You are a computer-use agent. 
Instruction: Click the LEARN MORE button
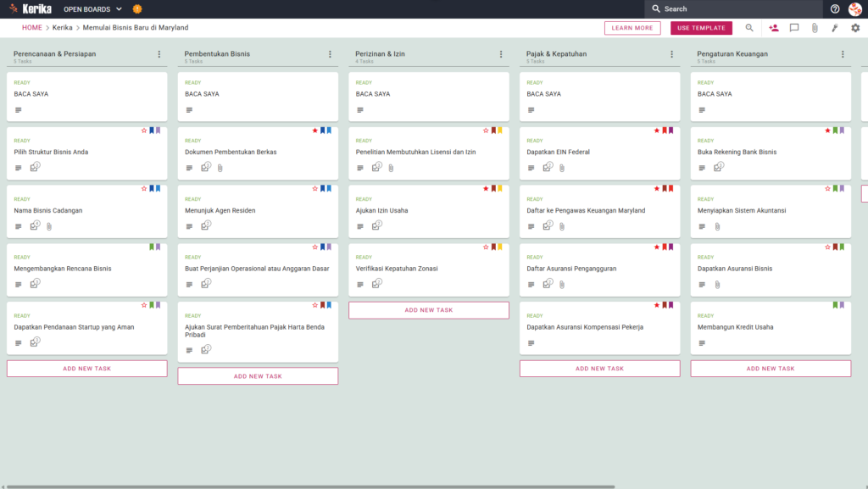(x=632, y=28)
